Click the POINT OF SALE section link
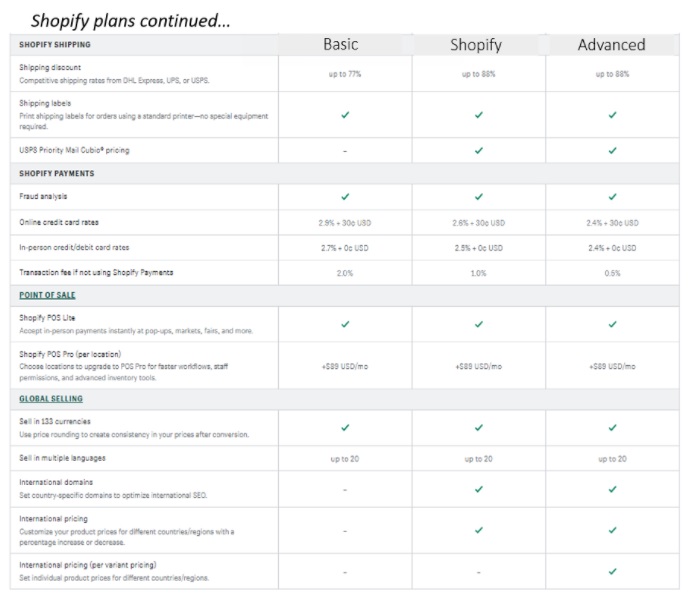The image size is (693, 603). click(x=47, y=295)
